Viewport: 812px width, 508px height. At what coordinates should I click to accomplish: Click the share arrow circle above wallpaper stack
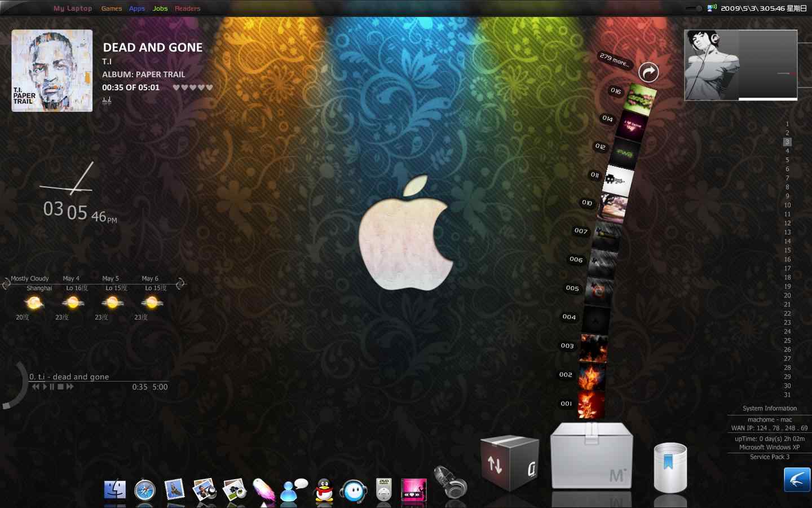click(x=648, y=72)
